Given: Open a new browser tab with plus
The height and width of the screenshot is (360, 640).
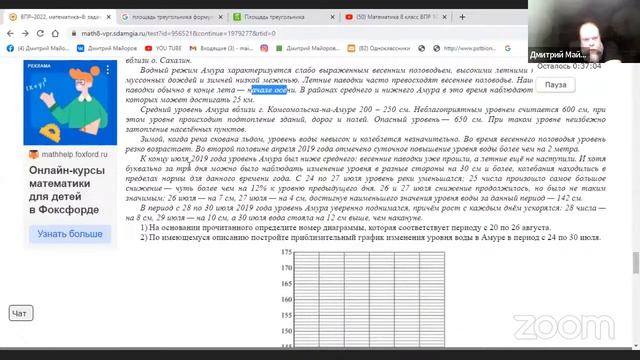Looking at the screenshot, I should [x=462, y=17].
